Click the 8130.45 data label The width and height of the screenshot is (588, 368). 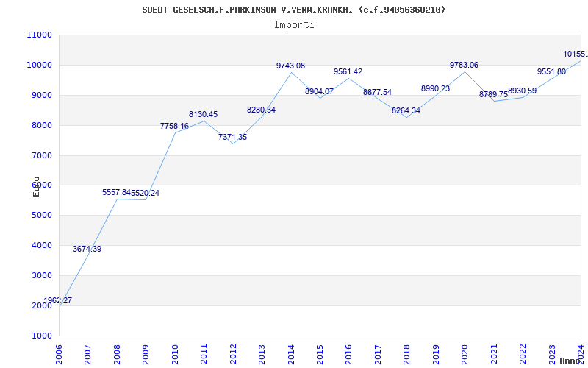[204, 115]
